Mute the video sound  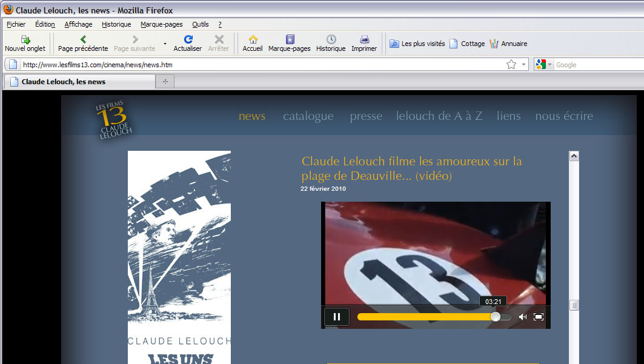tap(522, 317)
